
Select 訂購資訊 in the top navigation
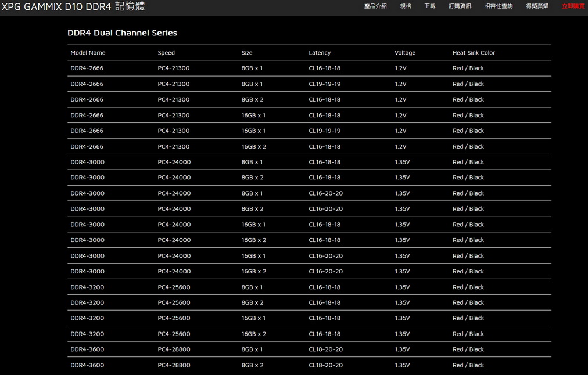tap(460, 6)
